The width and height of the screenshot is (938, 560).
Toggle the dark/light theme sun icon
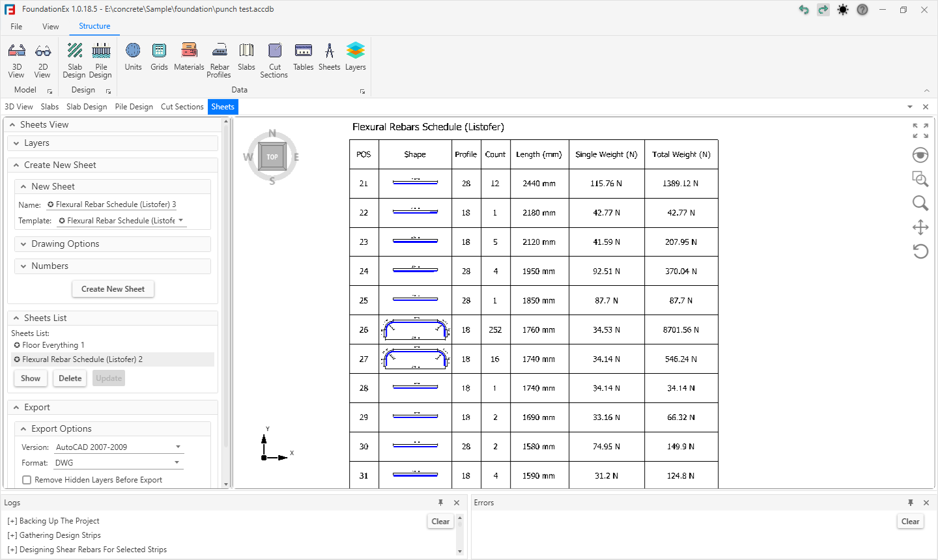843,10
